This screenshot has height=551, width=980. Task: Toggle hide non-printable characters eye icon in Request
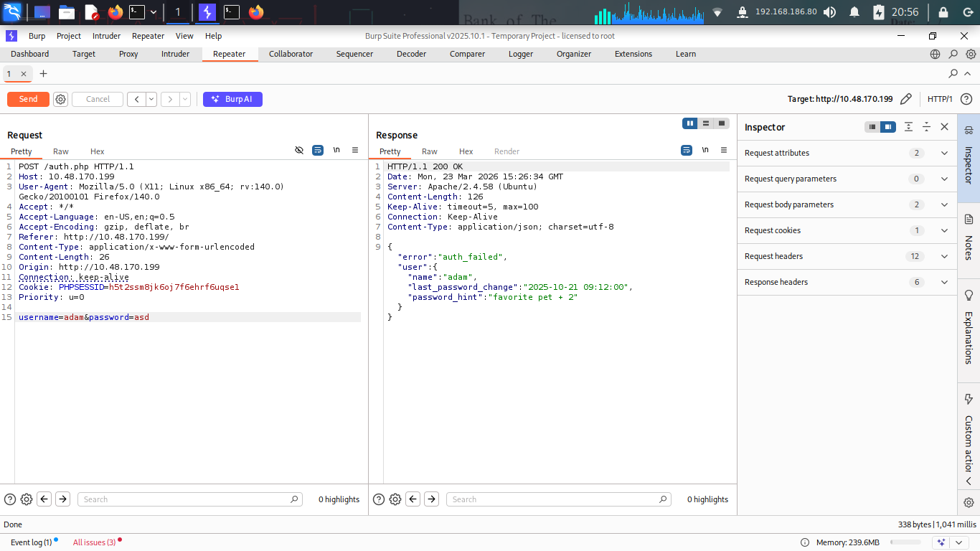click(x=299, y=150)
